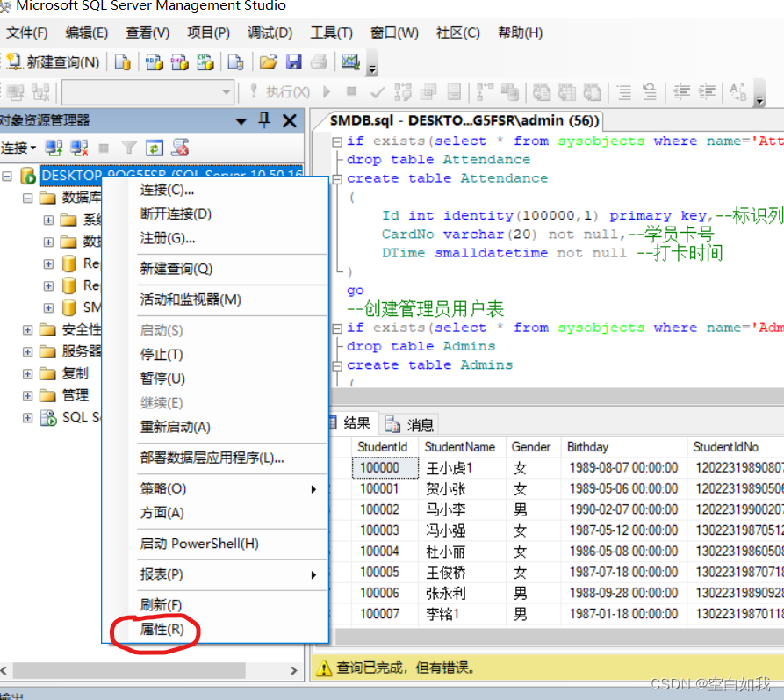Collapse the DESKTOP server node
This screenshot has height=700, width=784.
[7, 177]
